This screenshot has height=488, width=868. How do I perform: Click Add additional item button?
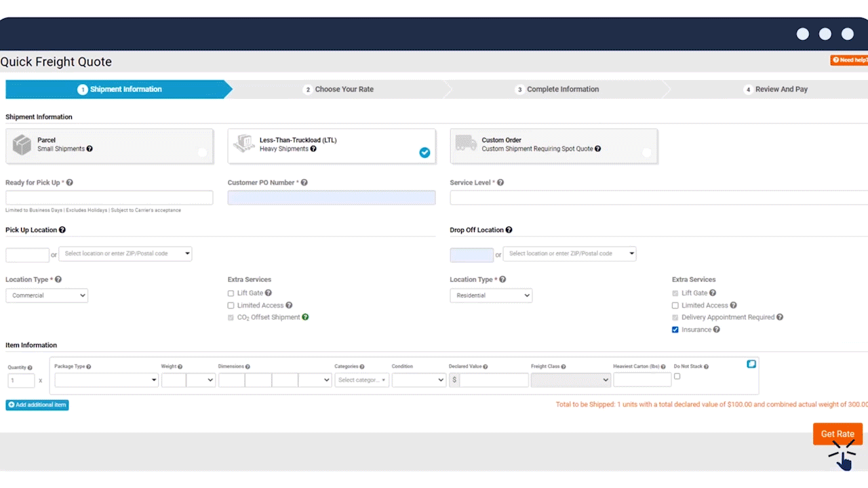click(37, 405)
